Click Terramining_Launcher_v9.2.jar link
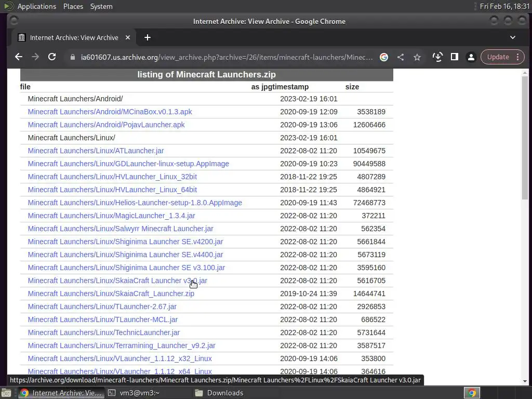532x399 pixels. (122, 345)
